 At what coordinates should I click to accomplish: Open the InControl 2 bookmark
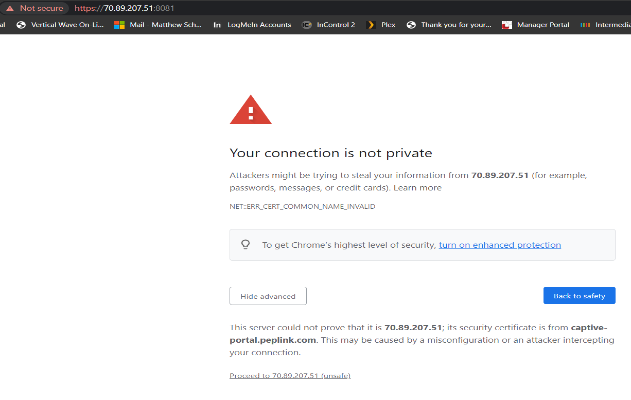click(x=329, y=25)
